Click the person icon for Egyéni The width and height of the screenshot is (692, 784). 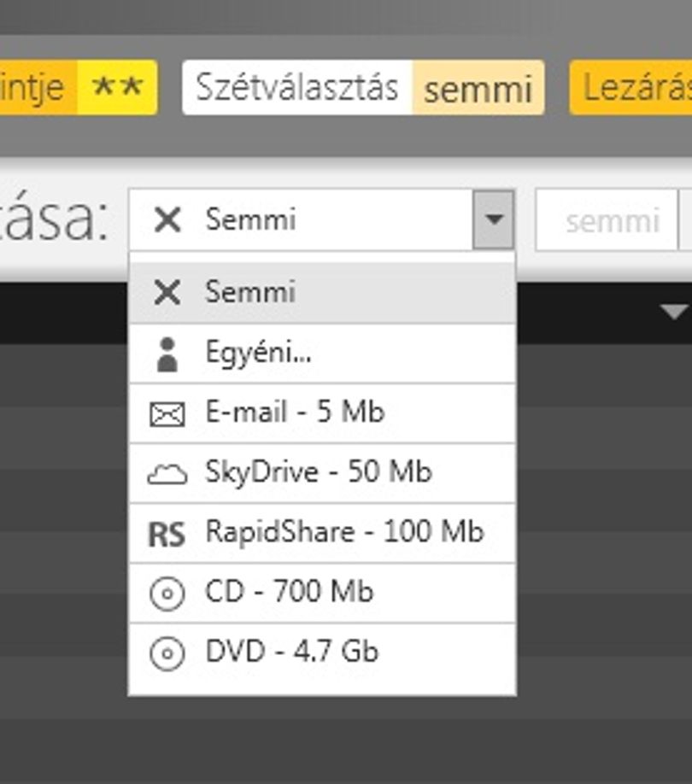(x=167, y=354)
